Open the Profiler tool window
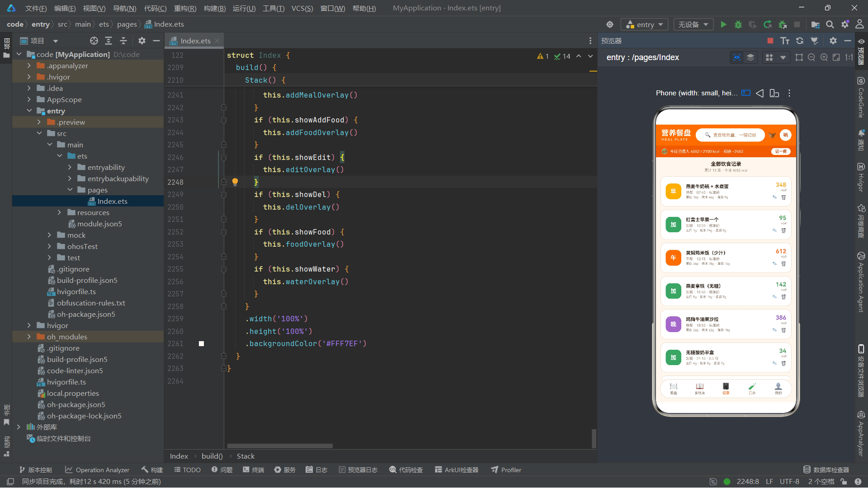The height and width of the screenshot is (488, 868). (x=506, y=470)
